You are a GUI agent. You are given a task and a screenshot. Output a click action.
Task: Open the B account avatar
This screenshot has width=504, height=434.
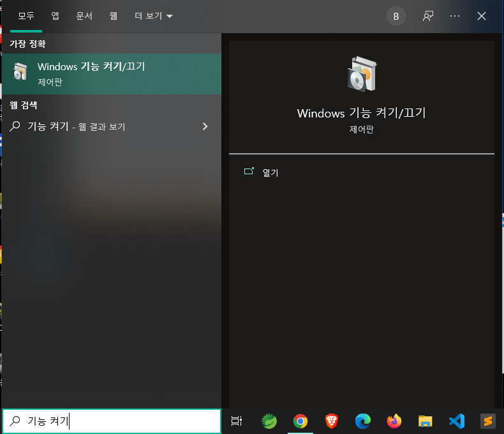tap(396, 16)
